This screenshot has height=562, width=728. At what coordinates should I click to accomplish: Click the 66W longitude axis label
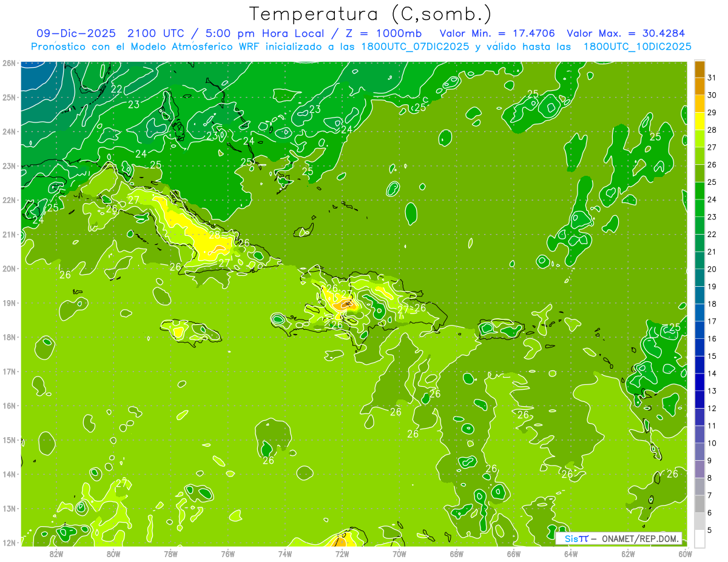click(513, 553)
